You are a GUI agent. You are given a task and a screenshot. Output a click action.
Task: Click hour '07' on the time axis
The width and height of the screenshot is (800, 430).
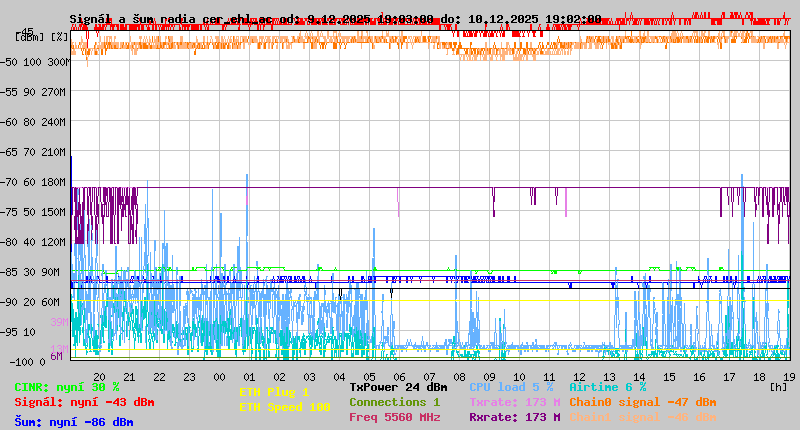430,377
